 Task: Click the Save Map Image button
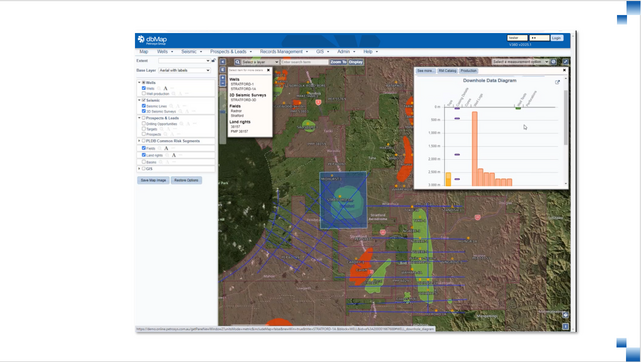click(153, 180)
